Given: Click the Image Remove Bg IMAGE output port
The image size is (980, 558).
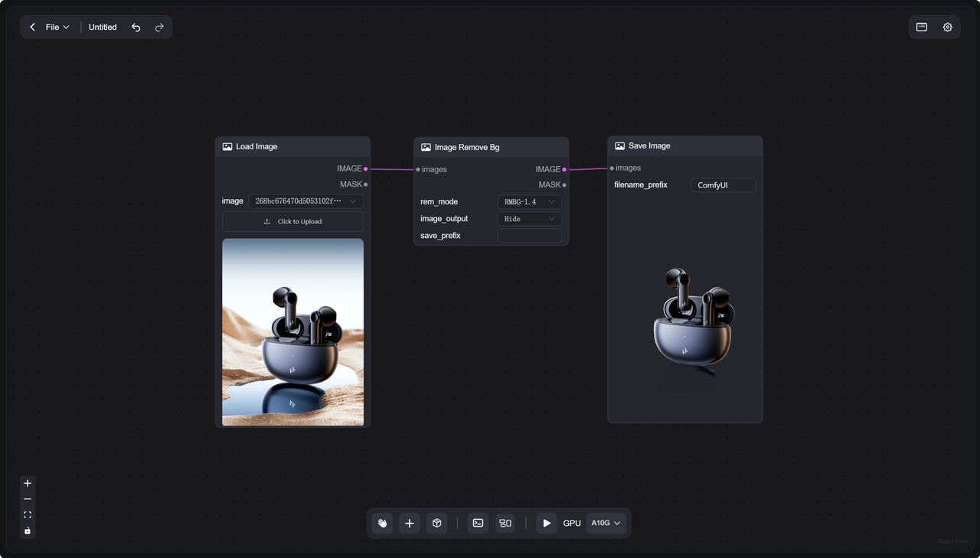Looking at the screenshot, I should [564, 169].
